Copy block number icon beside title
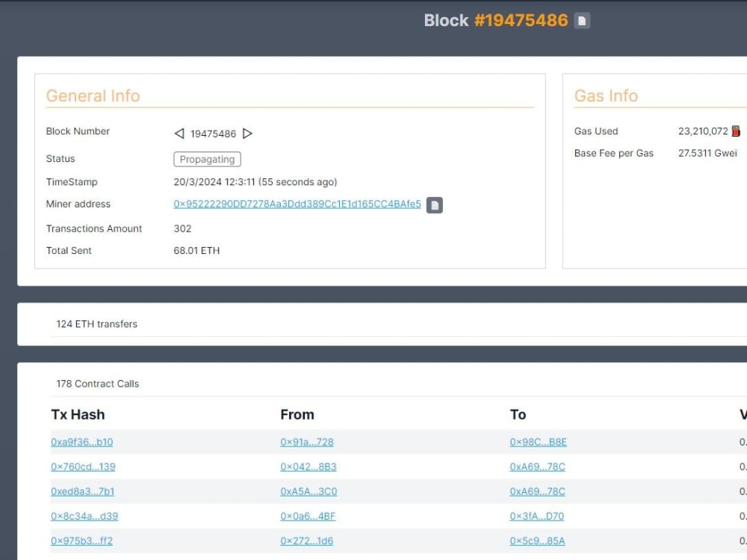Viewport: 747px width, 560px height. coord(582,20)
